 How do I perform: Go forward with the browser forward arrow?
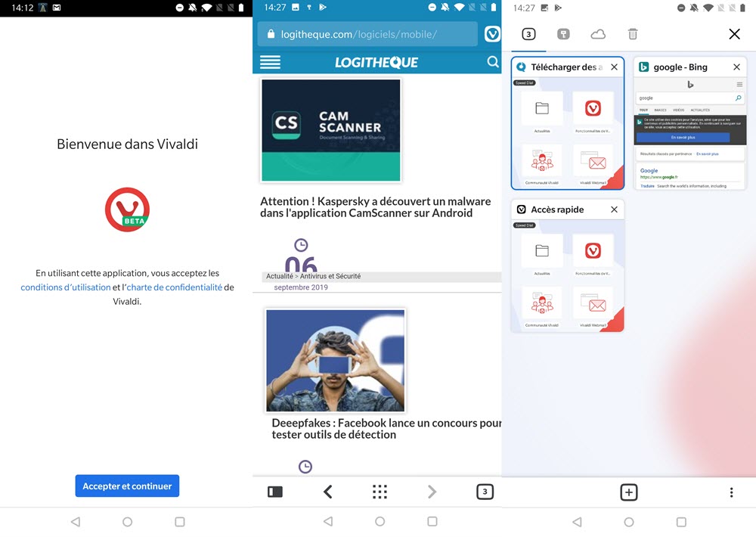point(432,492)
